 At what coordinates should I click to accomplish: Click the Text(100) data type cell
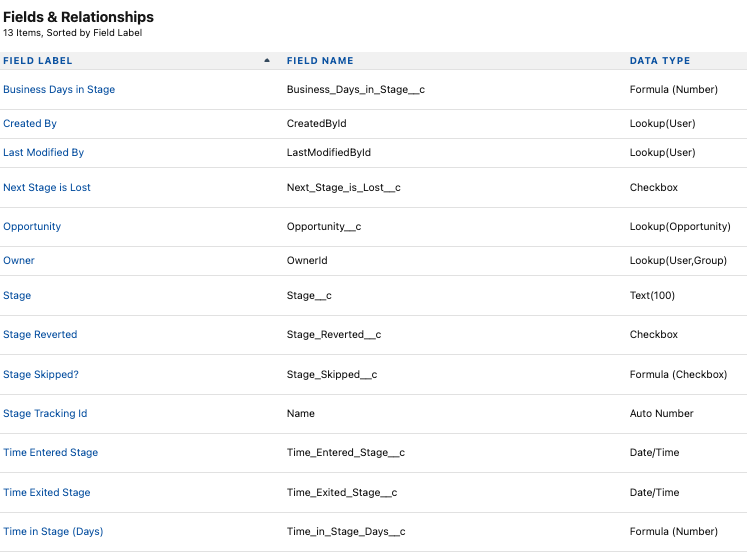point(652,295)
